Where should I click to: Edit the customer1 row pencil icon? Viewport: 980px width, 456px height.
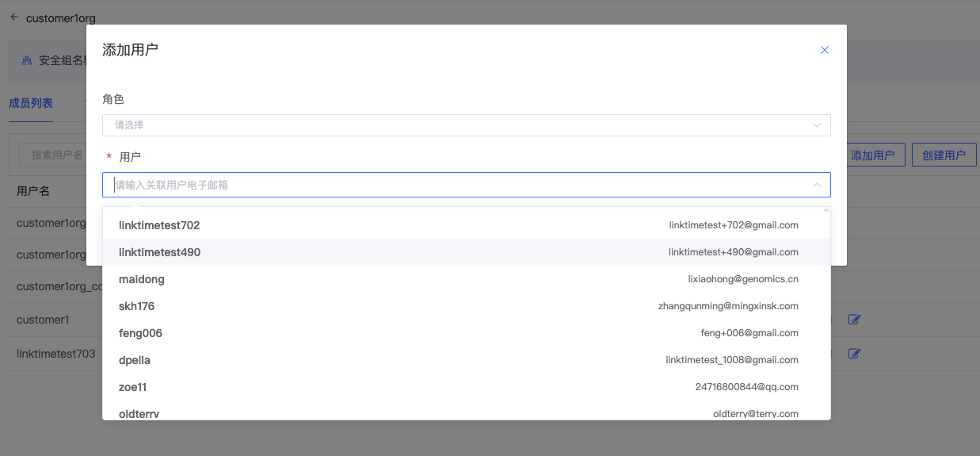pyautogui.click(x=854, y=320)
